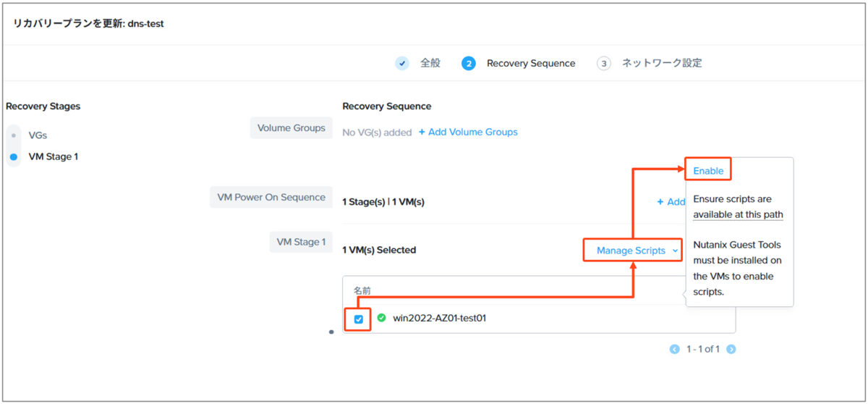868x404 pixels.
Task: Switch to the ネットワーク設定 step
Action: 662,63
